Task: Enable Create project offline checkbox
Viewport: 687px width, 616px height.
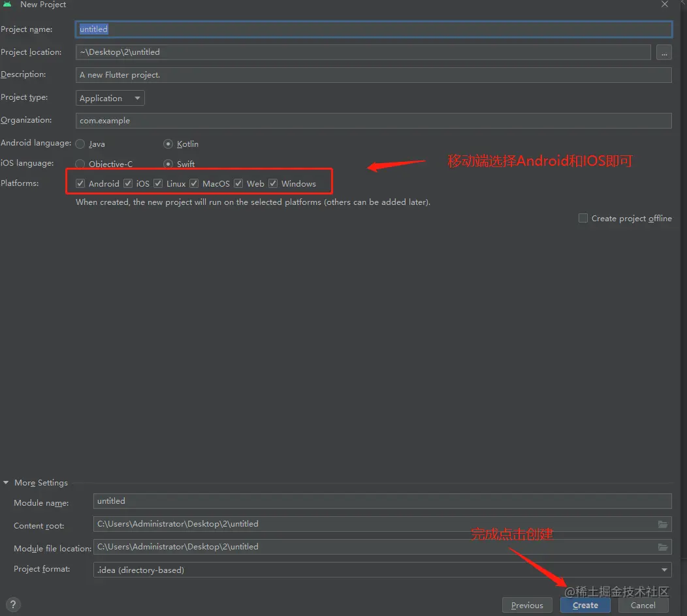Action: coord(583,218)
